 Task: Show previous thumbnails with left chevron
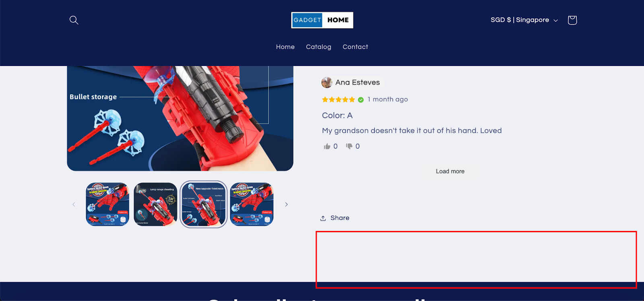74,204
